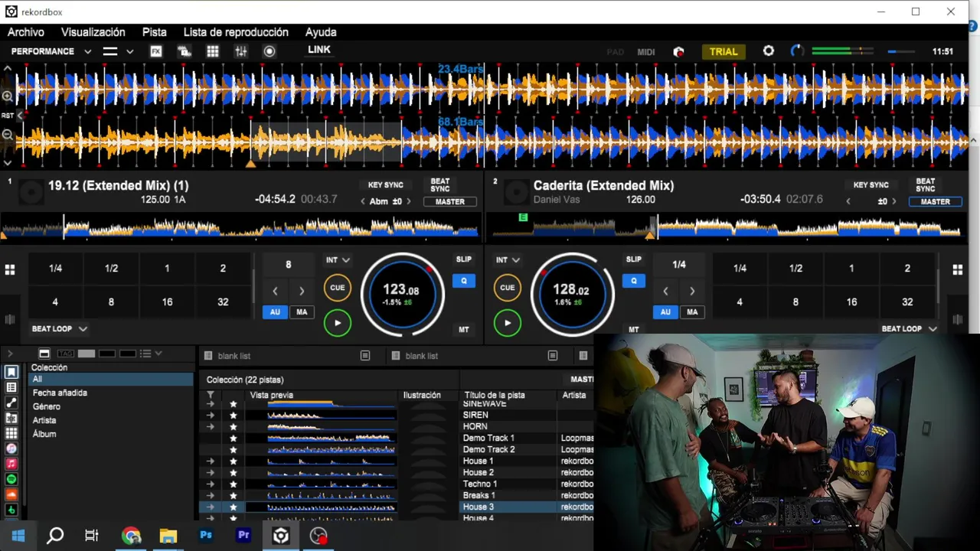Open the Ayuda menu
Image resolution: width=980 pixels, height=551 pixels.
tap(321, 32)
